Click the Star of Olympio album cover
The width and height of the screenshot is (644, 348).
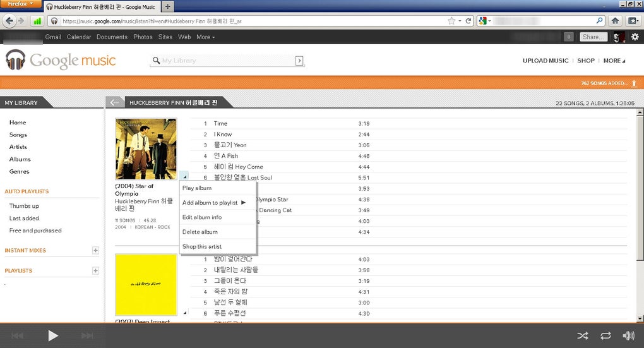(x=146, y=148)
